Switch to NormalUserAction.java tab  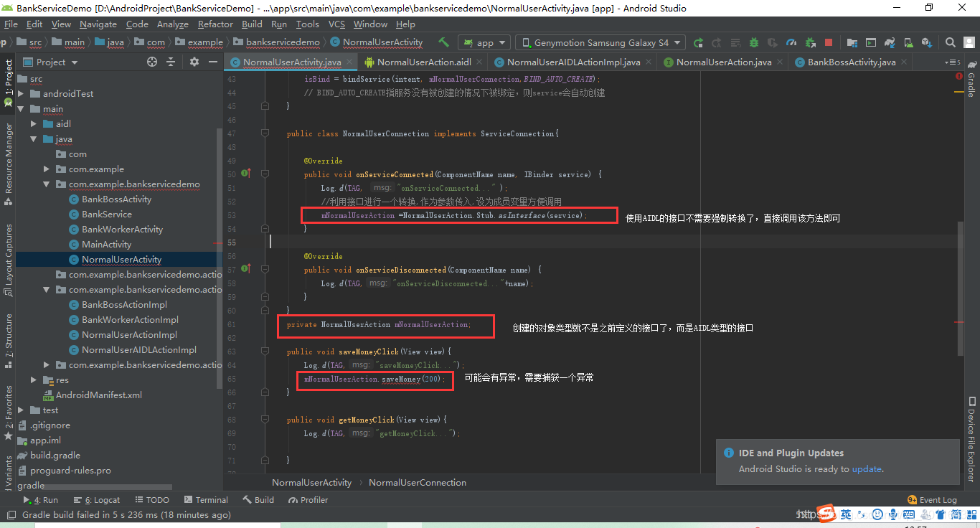(724, 62)
